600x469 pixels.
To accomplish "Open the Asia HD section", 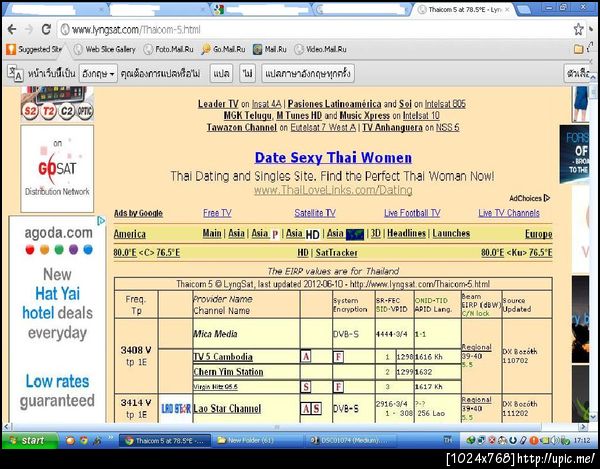I will (x=303, y=233).
